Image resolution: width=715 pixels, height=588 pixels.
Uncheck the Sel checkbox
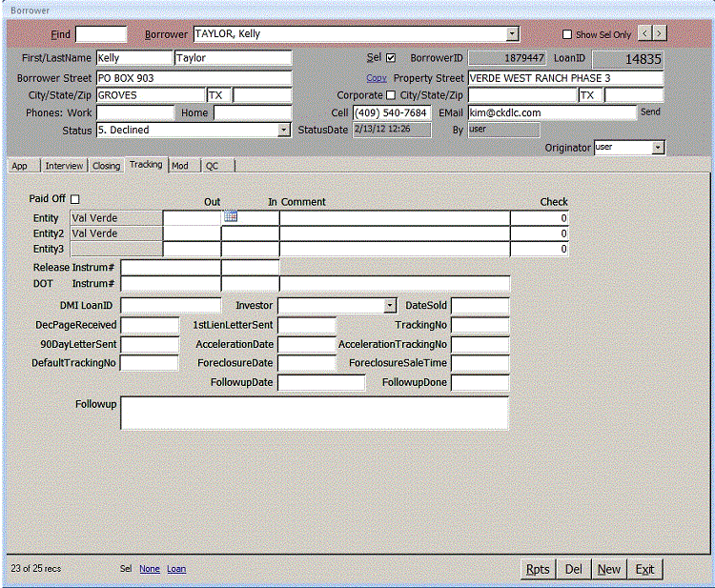(x=390, y=58)
